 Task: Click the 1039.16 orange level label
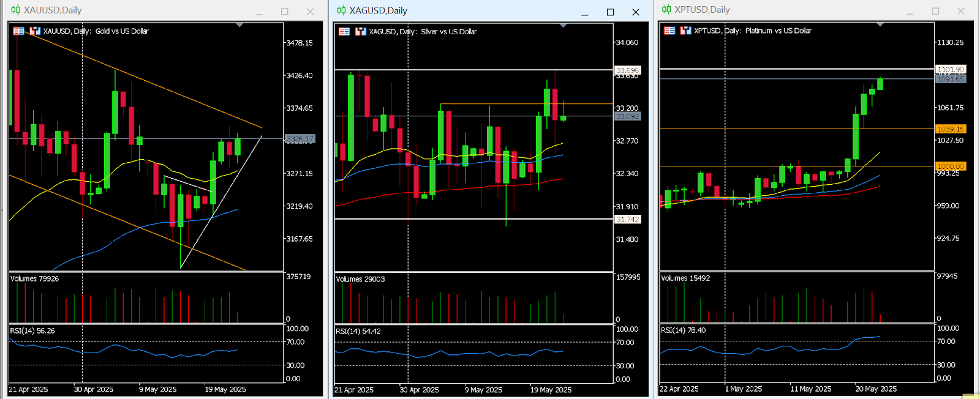pyautogui.click(x=951, y=129)
